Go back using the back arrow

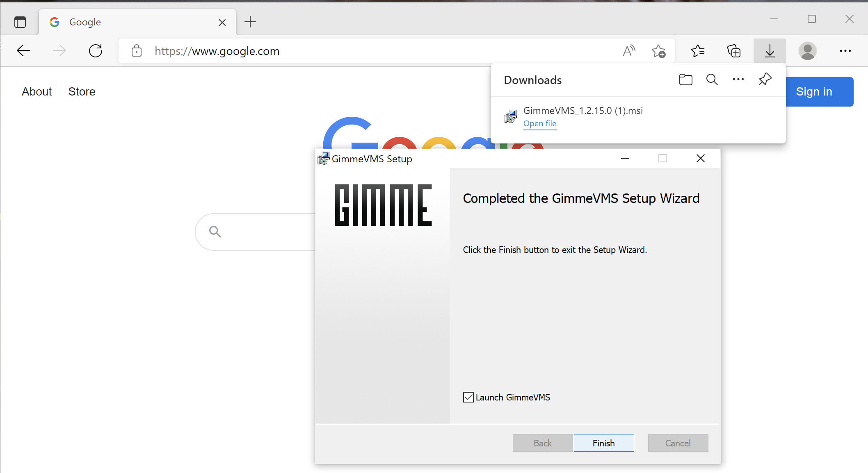(23, 51)
